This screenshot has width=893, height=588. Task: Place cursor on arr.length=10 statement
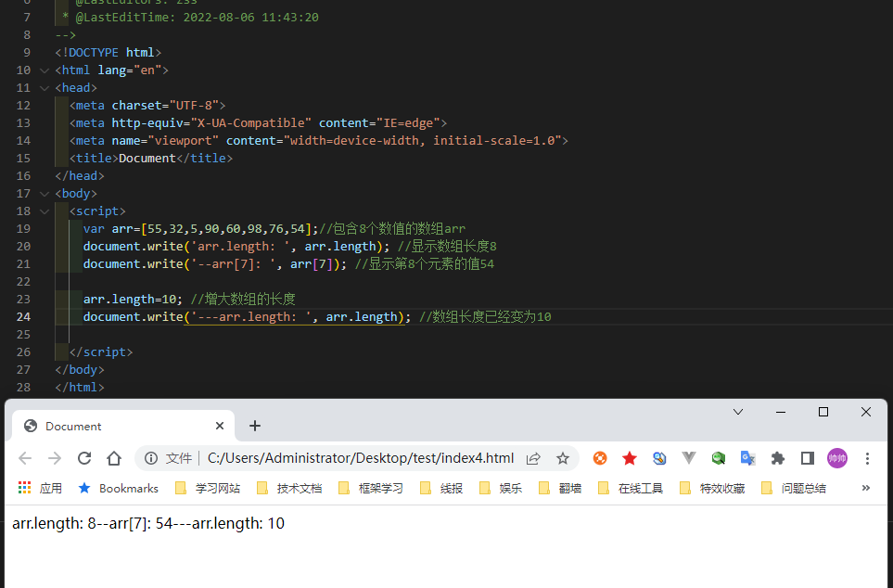[x=133, y=300]
